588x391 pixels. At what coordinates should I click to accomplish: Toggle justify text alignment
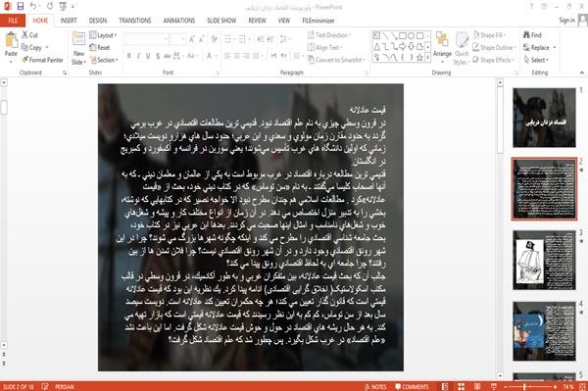point(256,56)
